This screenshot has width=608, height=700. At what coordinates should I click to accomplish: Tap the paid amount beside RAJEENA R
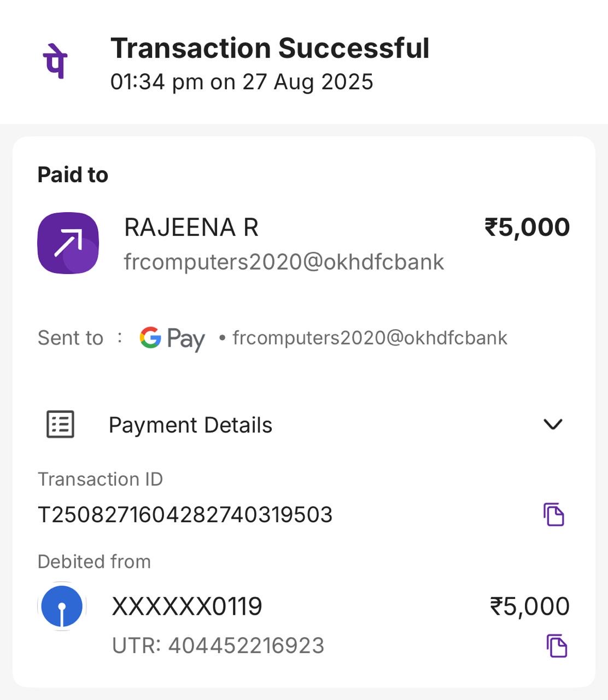click(x=527, y=227)
